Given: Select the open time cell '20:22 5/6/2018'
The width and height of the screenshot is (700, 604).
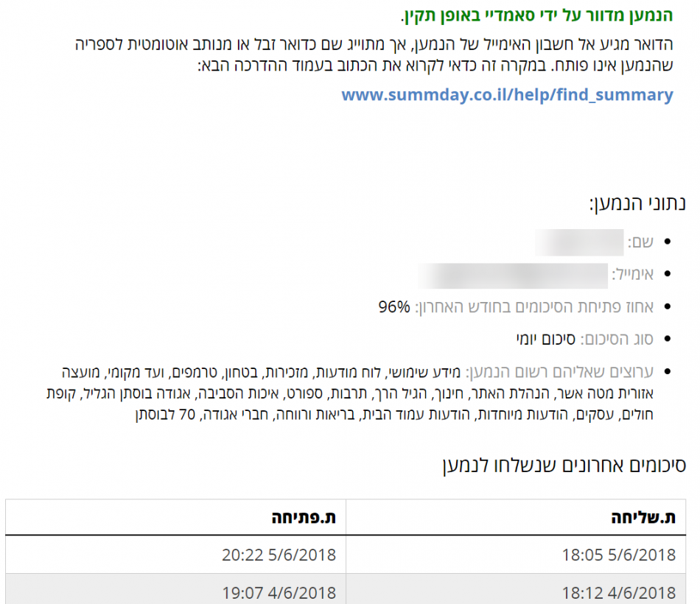Looking at the screenshot, I should click(279, 555).
